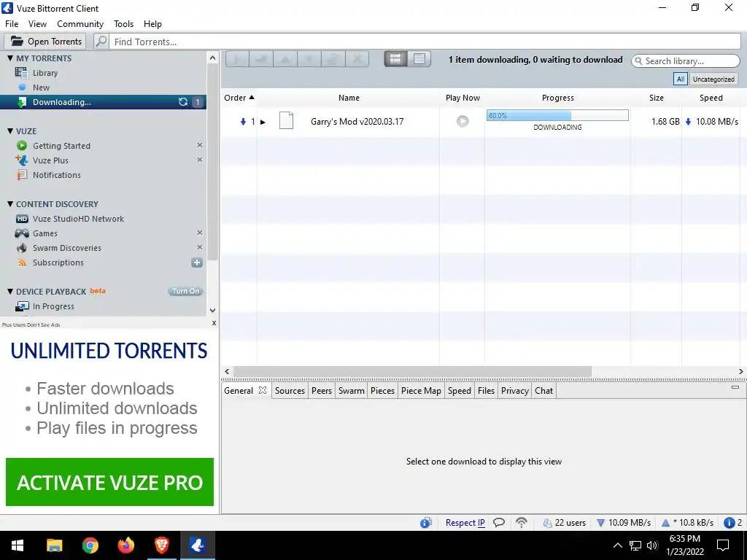Image resolution: width=747 pixels, height=560 pixels.
Task: Click the 60.0% download progress bar
Action: [557, 115]
